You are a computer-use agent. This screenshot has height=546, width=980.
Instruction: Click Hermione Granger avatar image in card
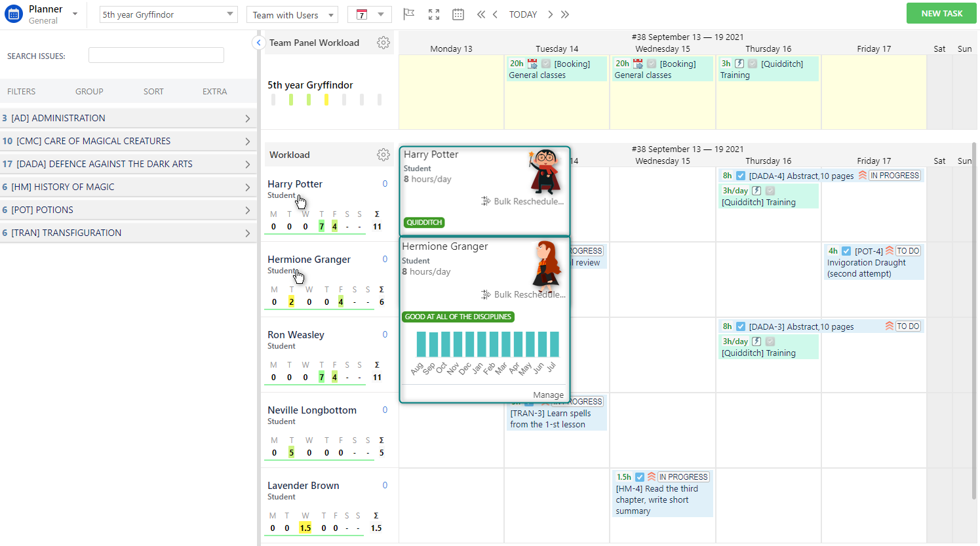click(546, 266)
